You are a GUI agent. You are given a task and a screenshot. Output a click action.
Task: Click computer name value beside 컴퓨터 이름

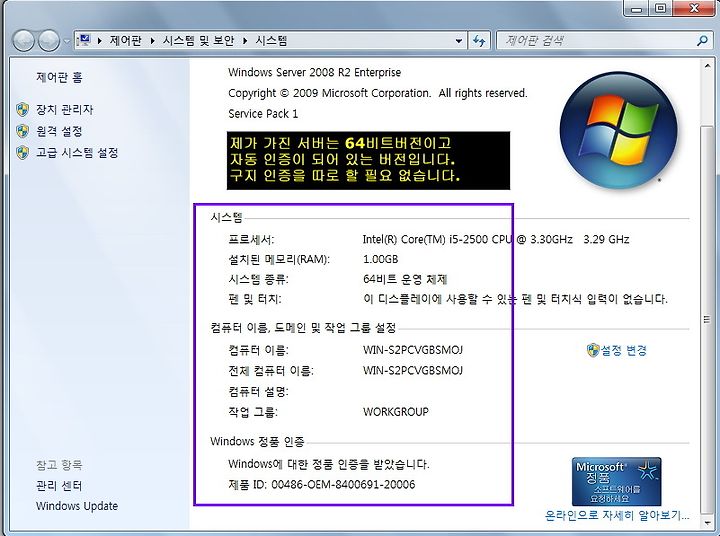tap(413, 350)
